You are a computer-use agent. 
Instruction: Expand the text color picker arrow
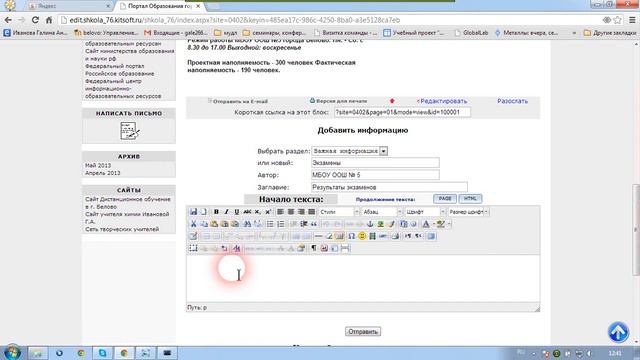point(434,224)
